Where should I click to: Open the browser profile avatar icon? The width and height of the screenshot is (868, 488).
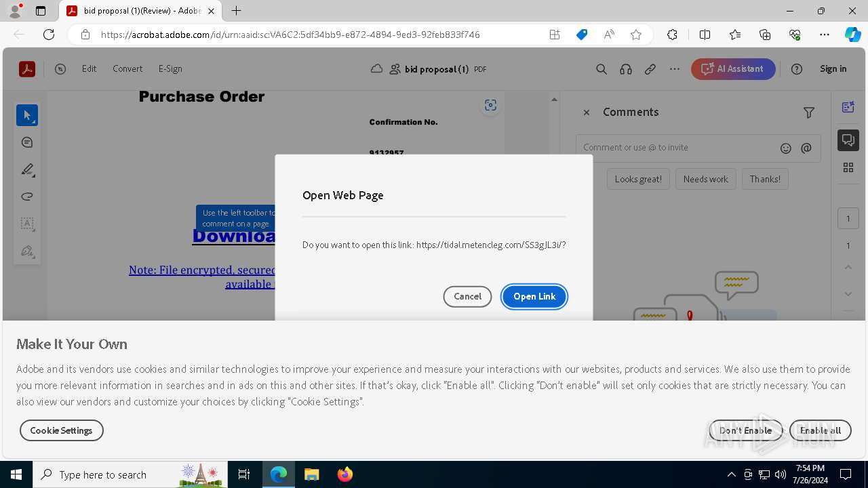(x=15, y=11)
